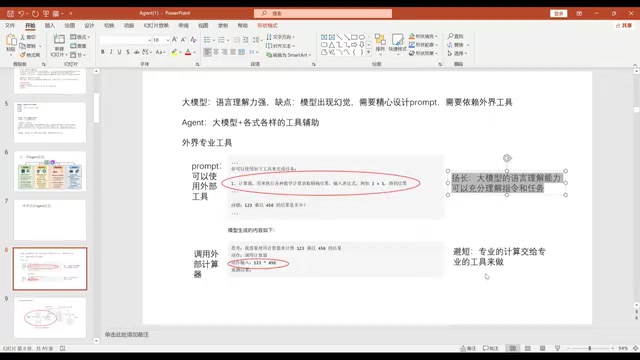The image size is (640, 360).
Task: Switch to Reading view icon
Action: point(542,348)
